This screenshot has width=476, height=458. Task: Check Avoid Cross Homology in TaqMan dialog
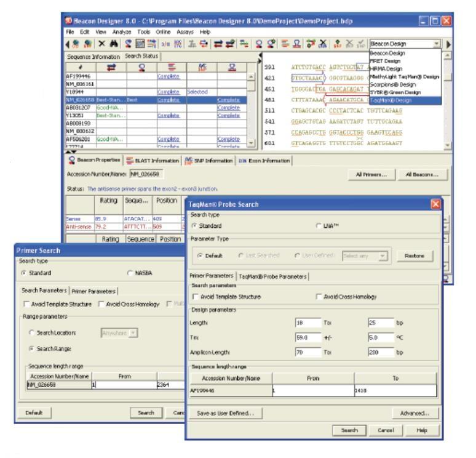pyautogui.click(x=319, y=297)
